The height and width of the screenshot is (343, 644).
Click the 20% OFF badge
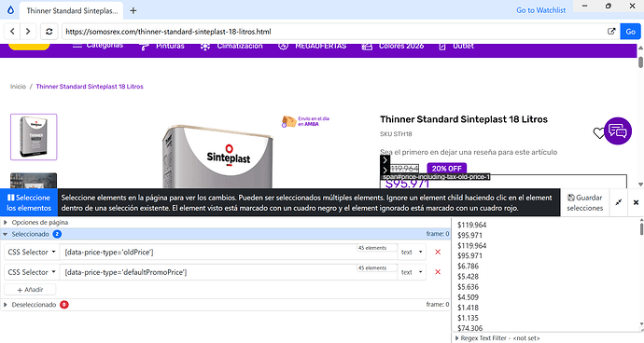[446, 168]
